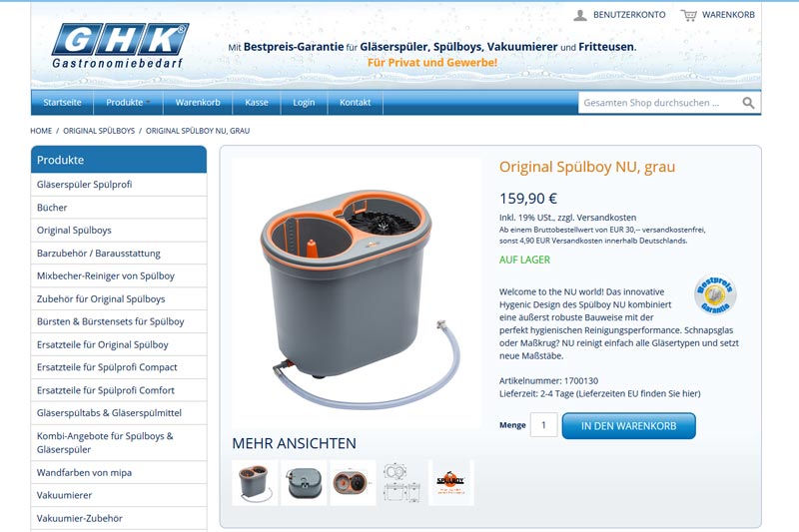Click the Bestpreis Garantie badge

[x=715, y=294]
